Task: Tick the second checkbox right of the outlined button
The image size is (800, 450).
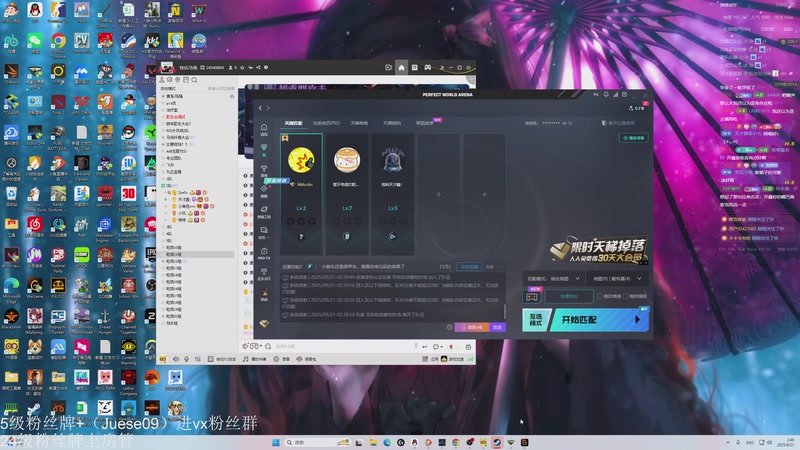Action: pyautogui.click(x=626, y=296)
